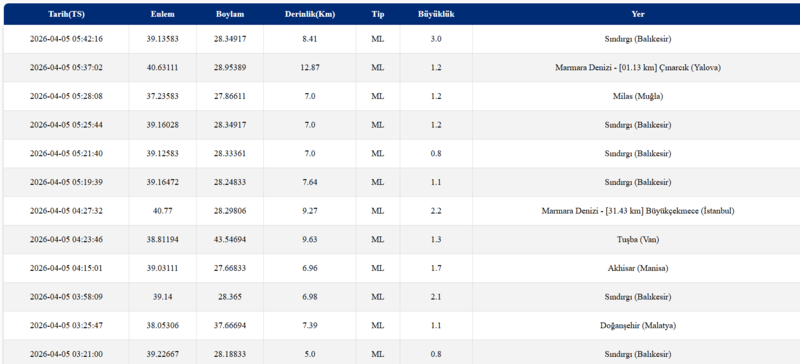Screen dimensions: 800x364
Task: Select the timestamp 2026-04-05 03:58:09
Action: pos(66,296)
